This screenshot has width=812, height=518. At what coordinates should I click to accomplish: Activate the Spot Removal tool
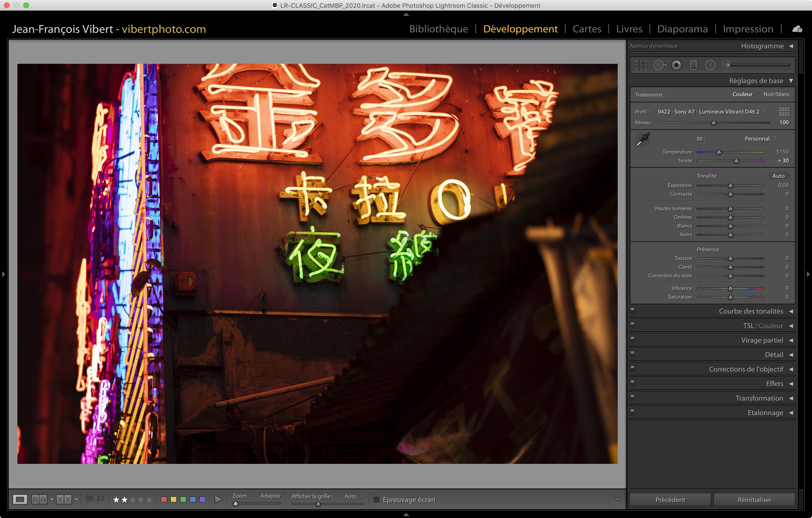tap(659, 65)
